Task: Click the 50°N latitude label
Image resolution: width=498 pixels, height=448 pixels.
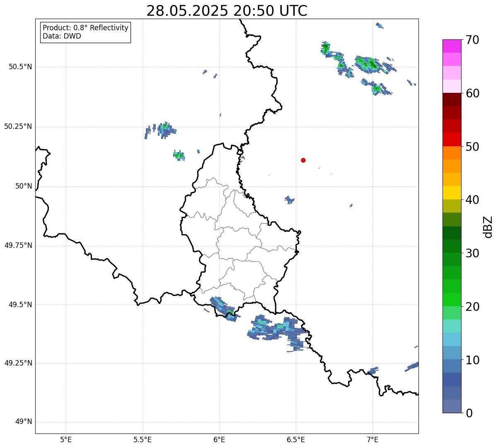Action: (x=24, y=186)
